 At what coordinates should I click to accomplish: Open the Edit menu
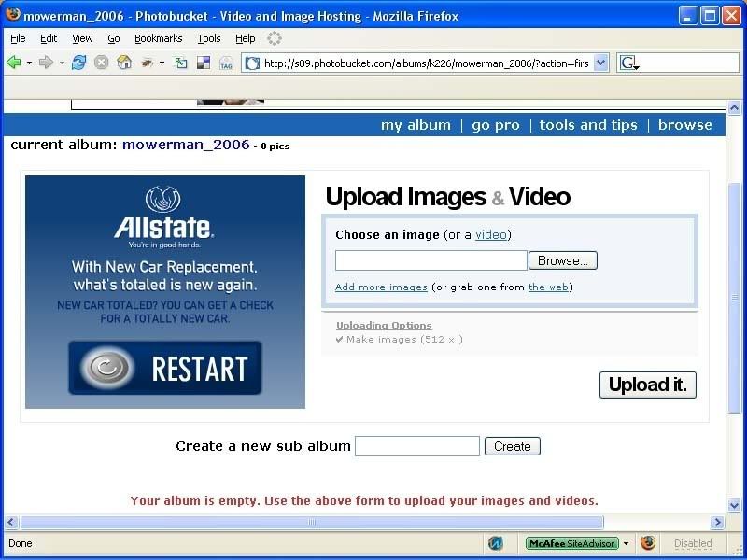click(x=49, y=38)
